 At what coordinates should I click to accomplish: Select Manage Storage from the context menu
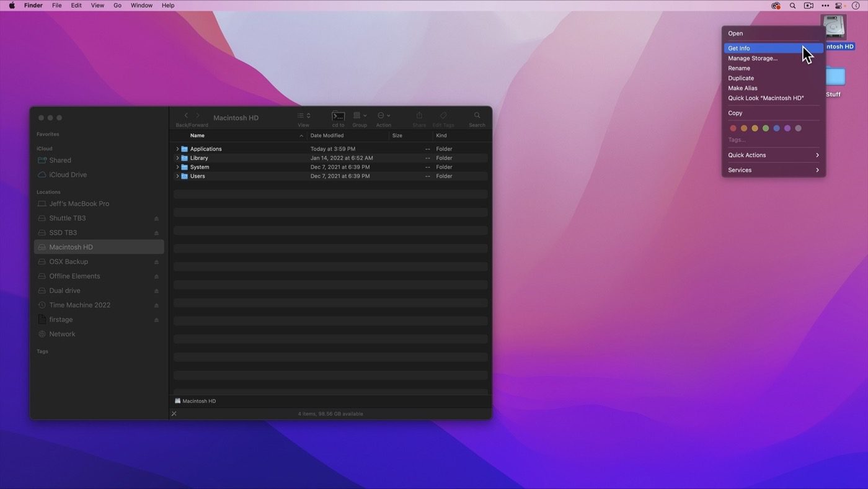pyautogui.click(x=753, y=58)
